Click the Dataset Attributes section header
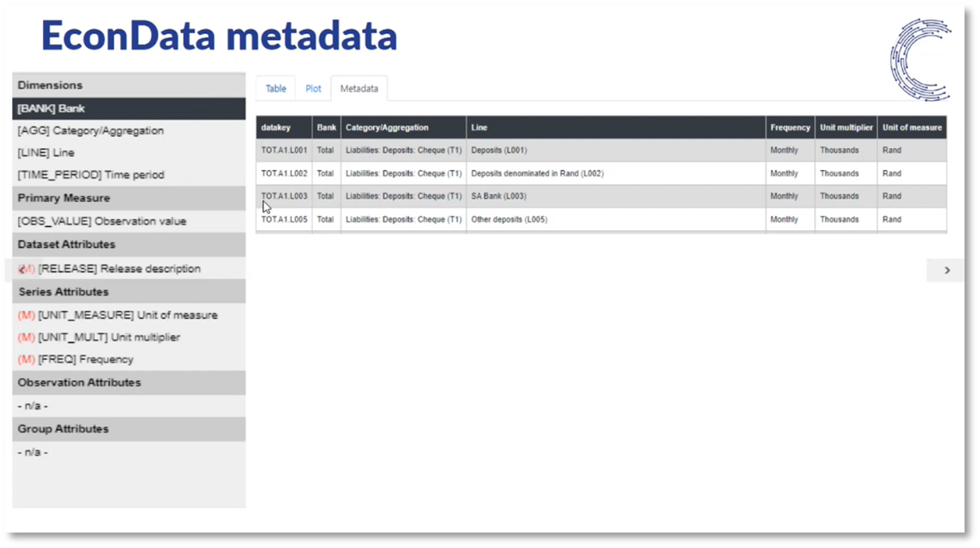The image size is (980, 548). pyautogui.click(x=128, y=245)
